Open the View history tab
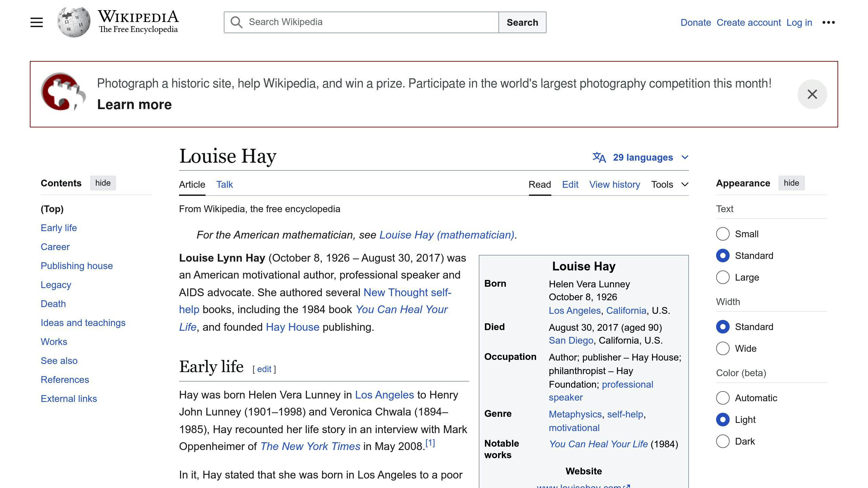Viewport: 868px width, 488px height. 614,184
